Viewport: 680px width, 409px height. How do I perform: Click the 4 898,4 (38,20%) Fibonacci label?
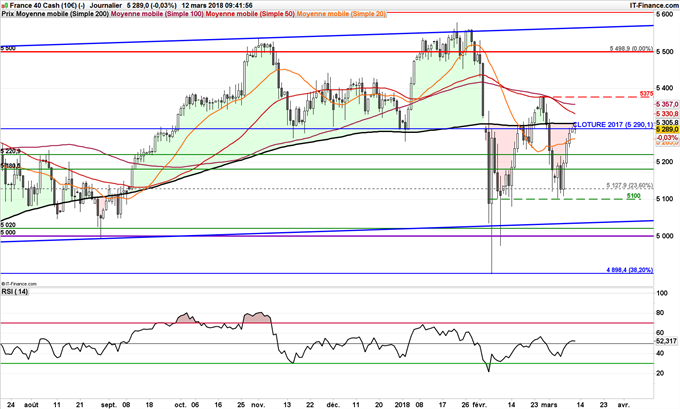[x=630, y=270]
